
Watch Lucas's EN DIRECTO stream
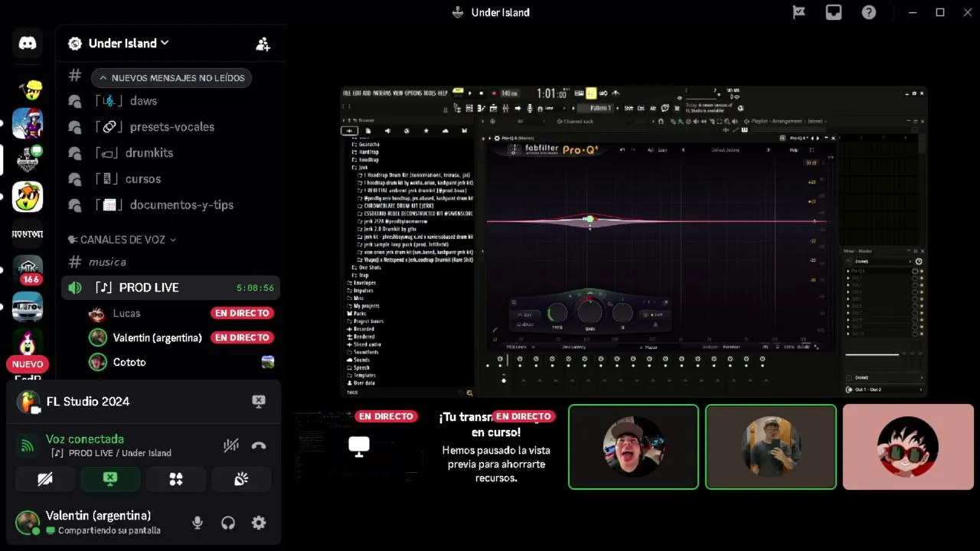[x=242, y=313]
